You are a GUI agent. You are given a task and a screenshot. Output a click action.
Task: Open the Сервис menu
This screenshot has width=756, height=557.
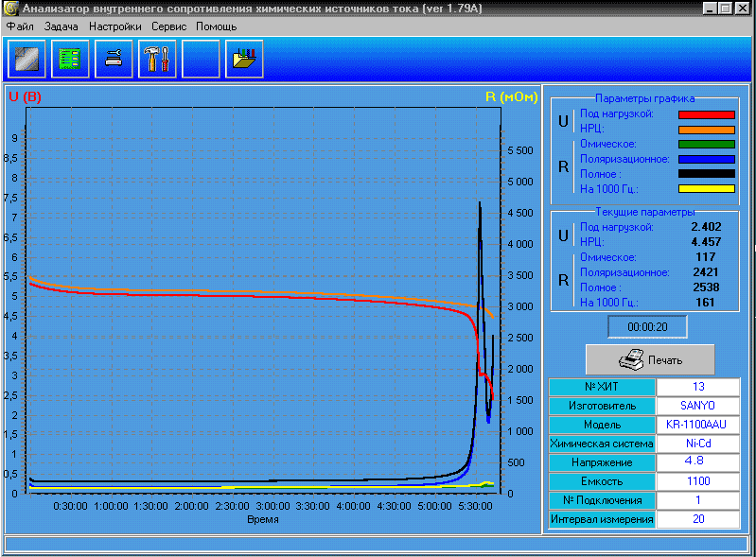click(168, 26)
